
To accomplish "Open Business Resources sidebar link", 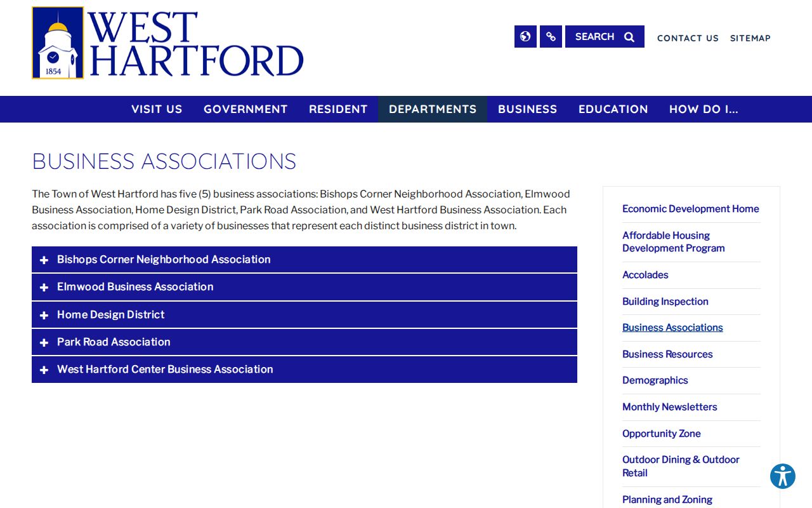I will [x=667, y=354].
